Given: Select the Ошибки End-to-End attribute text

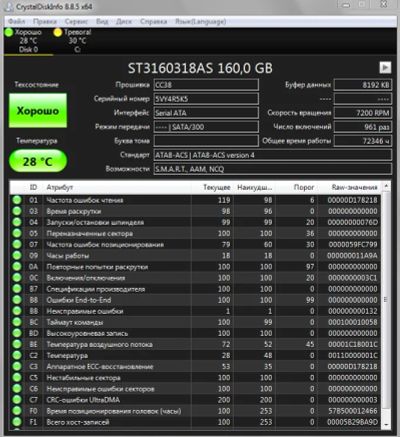Looking at the screenshot, I should [x=79, y=300].
